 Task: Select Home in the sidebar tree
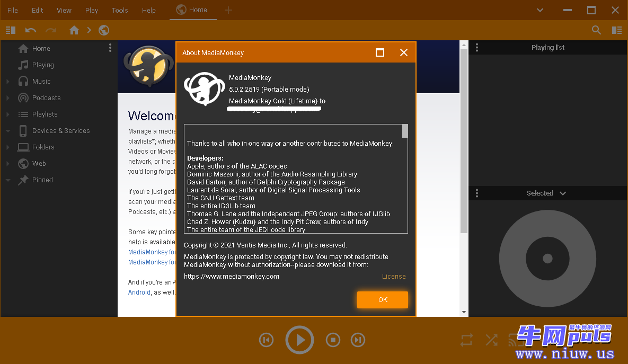point(41,48)
